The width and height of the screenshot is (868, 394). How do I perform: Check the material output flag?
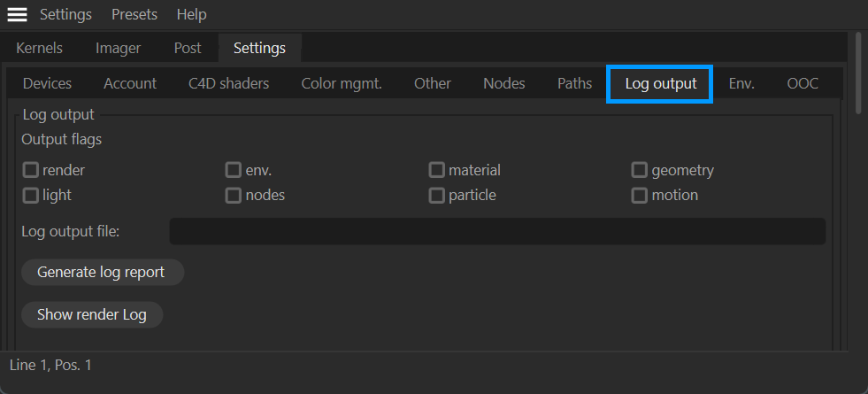point(437,170)
